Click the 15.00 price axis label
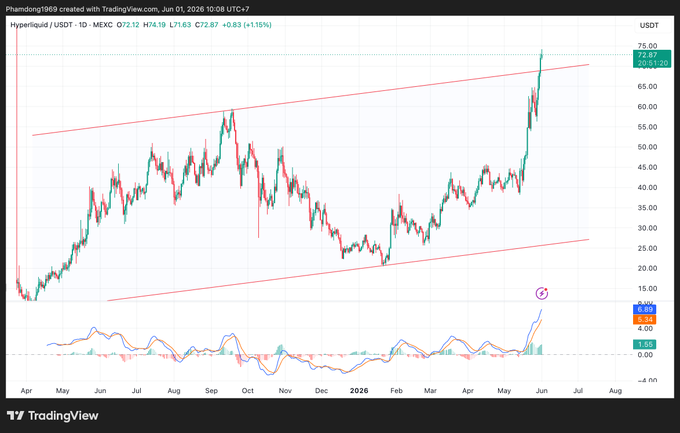680x433 pixels. pyautogui.click(x=647, y=289)
